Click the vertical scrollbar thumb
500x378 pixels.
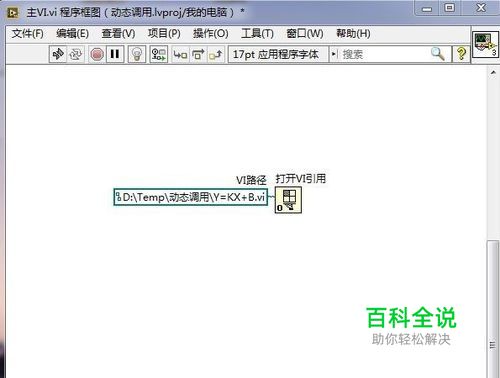click(493, 308)
